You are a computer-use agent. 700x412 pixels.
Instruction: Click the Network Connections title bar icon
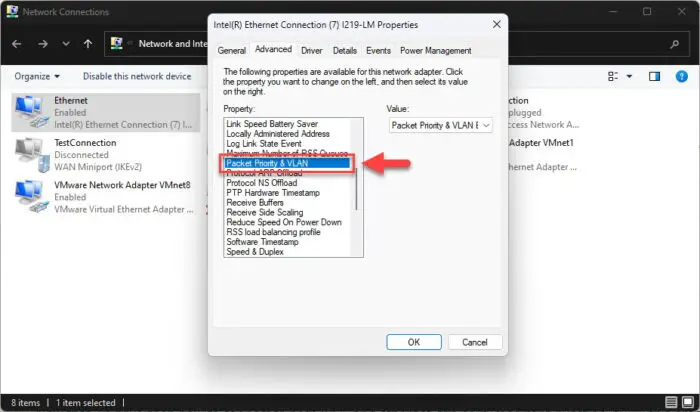(x=12, y=11)
